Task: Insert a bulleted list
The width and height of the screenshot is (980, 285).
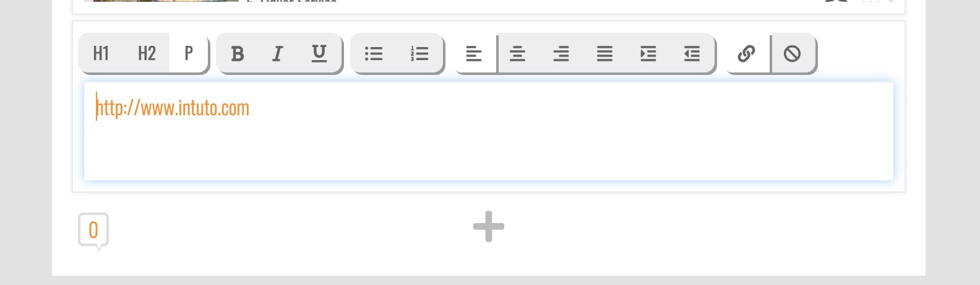Action: [x=374, y=54]
